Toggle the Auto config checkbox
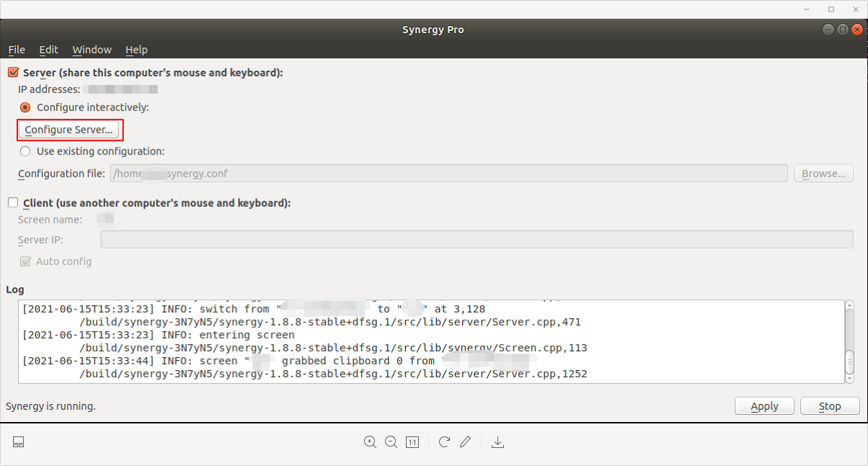Viewport: 868px width, 466px height. 25,261
